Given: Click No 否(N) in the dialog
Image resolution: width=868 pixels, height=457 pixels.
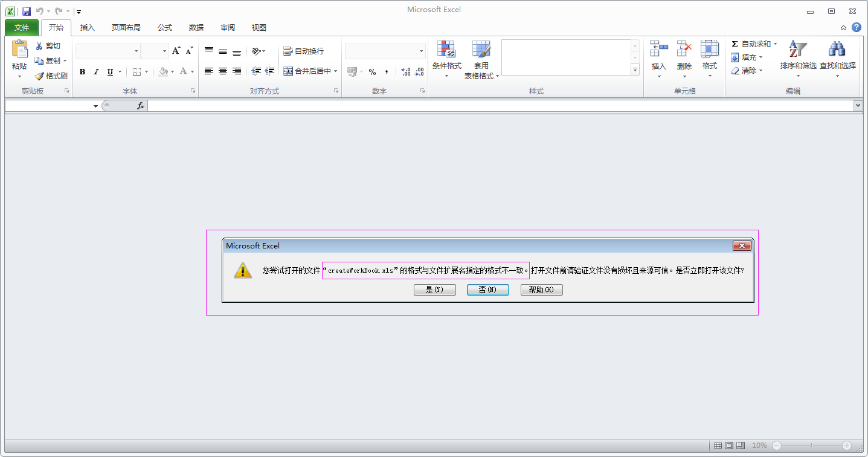Looking at the screenshot, I should (x=488, y=290).
